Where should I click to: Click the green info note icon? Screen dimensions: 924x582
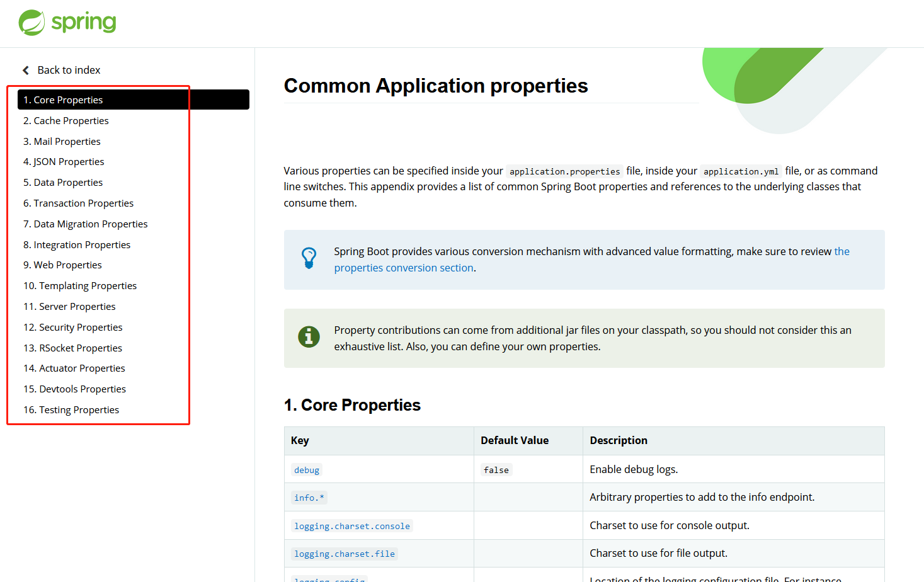pos(309,337)
